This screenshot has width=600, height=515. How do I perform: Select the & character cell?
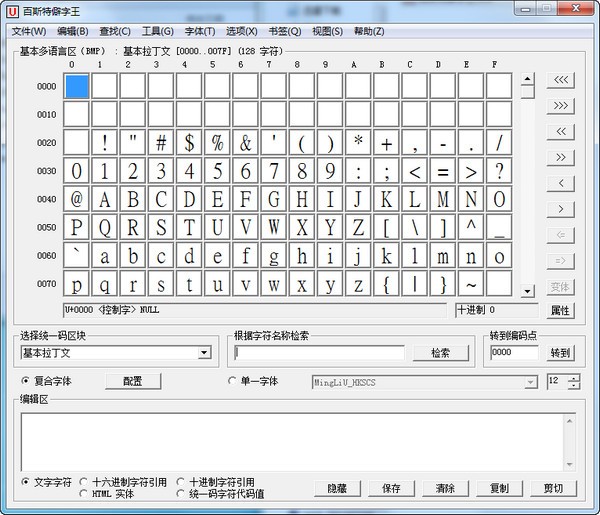245,143
